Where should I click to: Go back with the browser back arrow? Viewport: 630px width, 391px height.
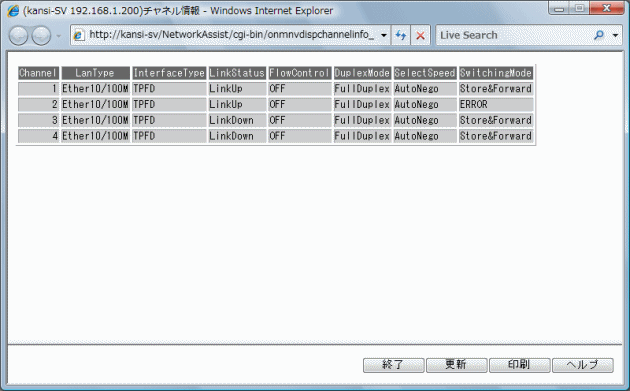pos(18,36)
